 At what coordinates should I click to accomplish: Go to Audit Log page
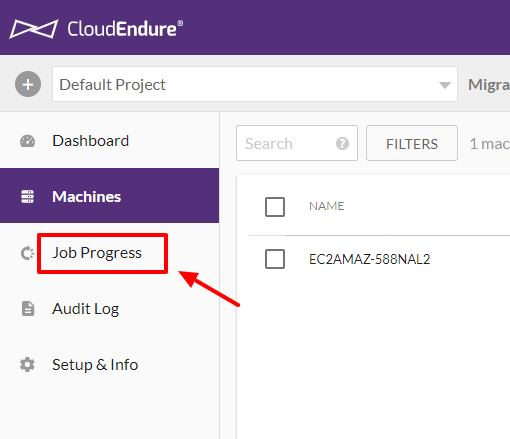(x=109, y=309)
